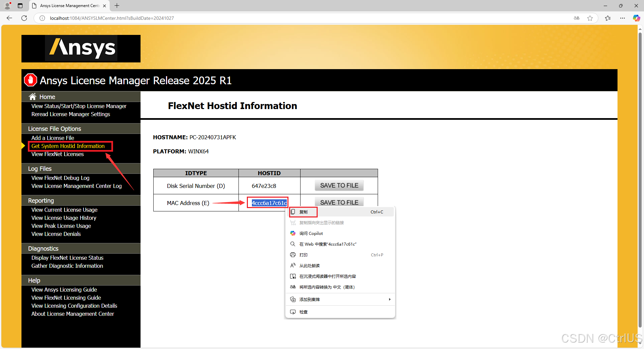
Task: Save Disk Serial Number to file
Action: (x=339, y=186)
